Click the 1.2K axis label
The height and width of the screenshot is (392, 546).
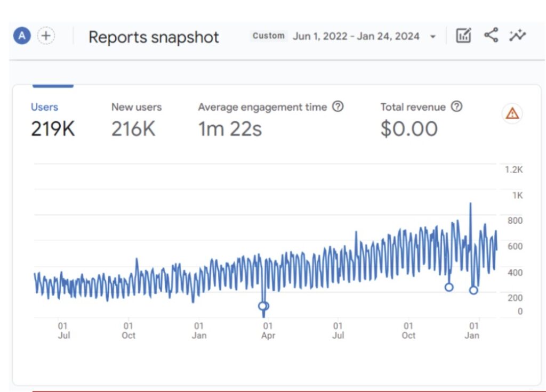point(513,170)
